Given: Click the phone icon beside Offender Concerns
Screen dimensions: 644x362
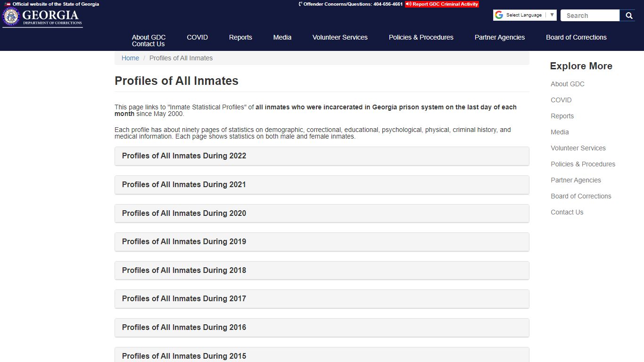Looking at the screenshot, I should tap(300, 4).
